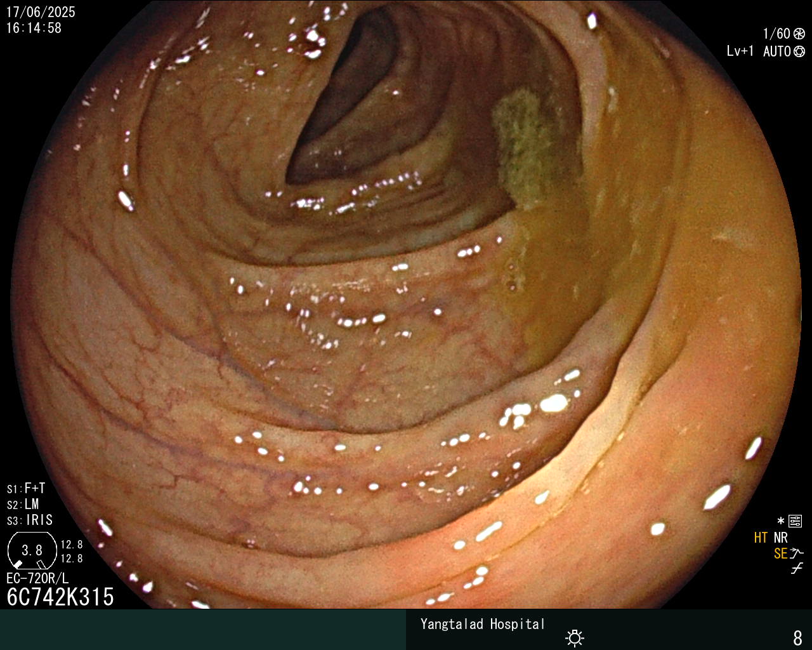Screen dimensions: 812x650
Task: Click the Lv+1 light level text
Action: [740, 51]
